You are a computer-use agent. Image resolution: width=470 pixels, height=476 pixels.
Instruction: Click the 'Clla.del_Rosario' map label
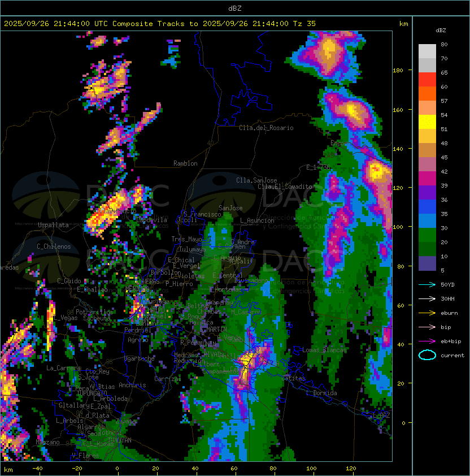[266, 128]
